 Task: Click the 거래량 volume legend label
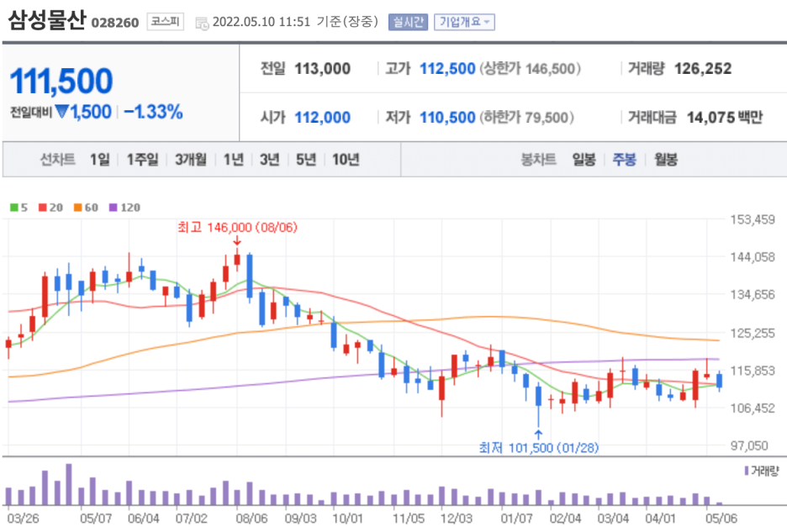[762, 471]
